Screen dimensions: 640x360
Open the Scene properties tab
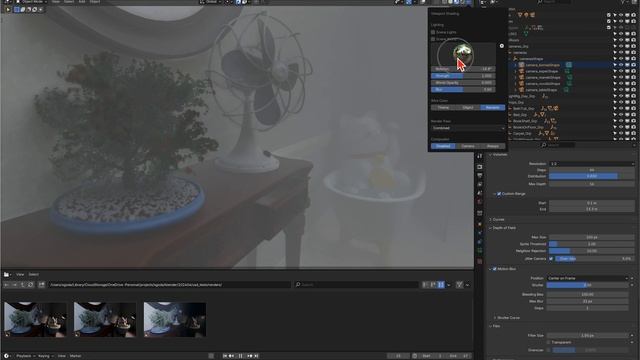[480, 192]
